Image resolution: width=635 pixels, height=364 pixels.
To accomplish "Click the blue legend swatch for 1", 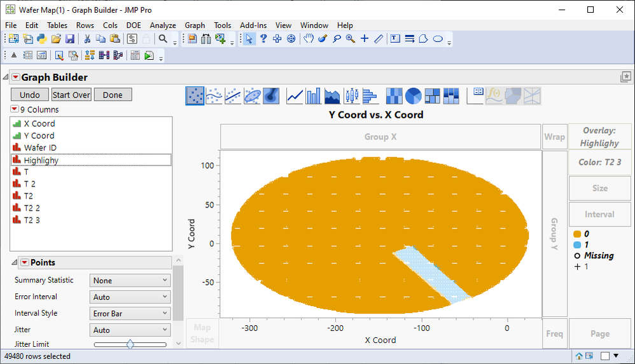I will [x=578, y=245].
